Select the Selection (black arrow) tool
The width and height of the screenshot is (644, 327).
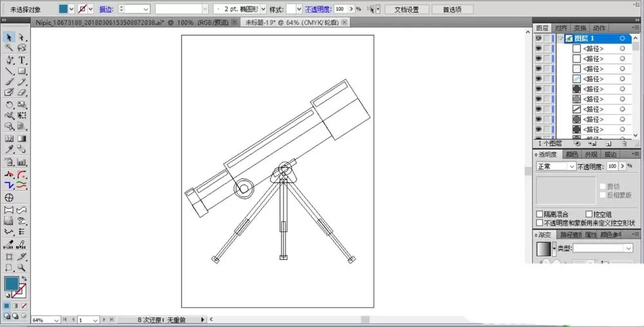tap(8, 37)
